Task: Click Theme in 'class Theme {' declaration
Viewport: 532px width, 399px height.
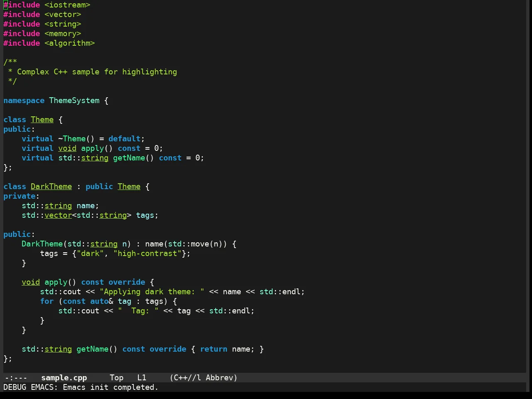Action: point(42,120)
